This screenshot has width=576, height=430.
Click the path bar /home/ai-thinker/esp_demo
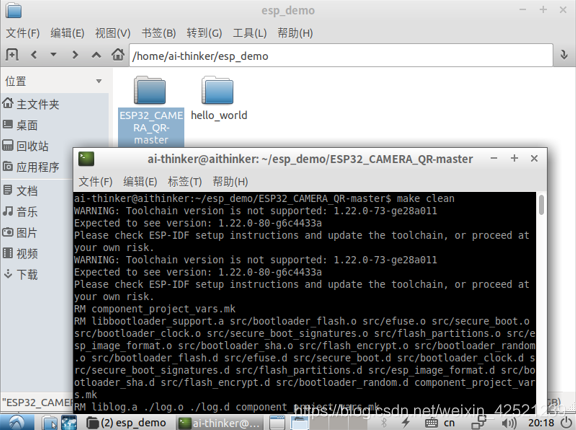tap(341, 55)
